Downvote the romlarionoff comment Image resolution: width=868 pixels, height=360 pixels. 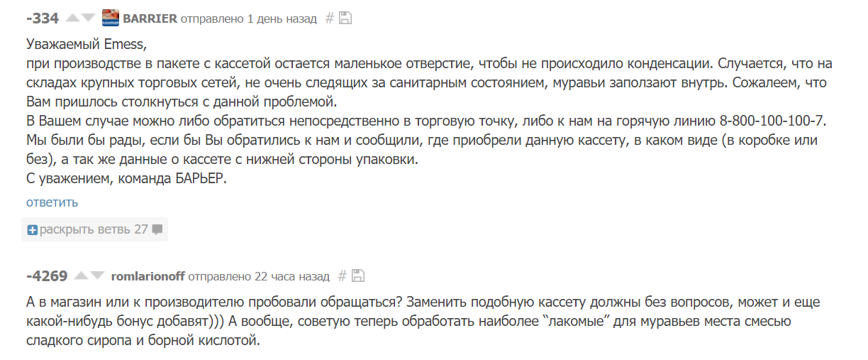[x=97, y=276]
